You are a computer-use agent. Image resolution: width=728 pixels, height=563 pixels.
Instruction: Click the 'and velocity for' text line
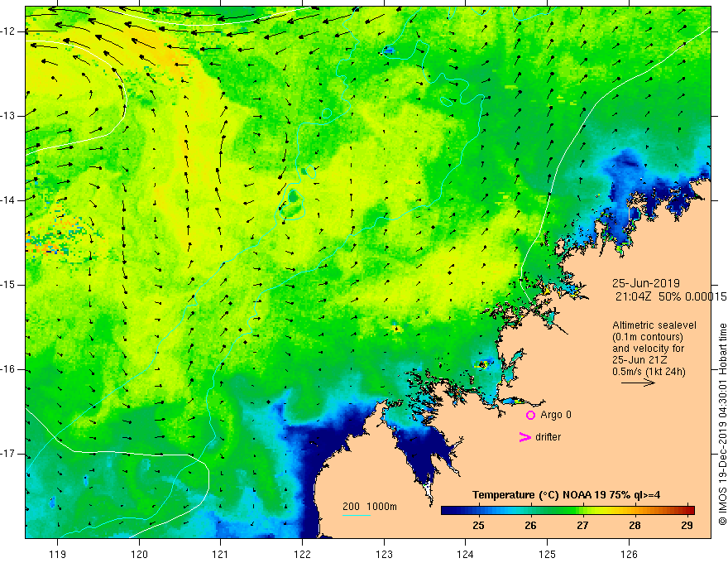(x=648, y=349)
